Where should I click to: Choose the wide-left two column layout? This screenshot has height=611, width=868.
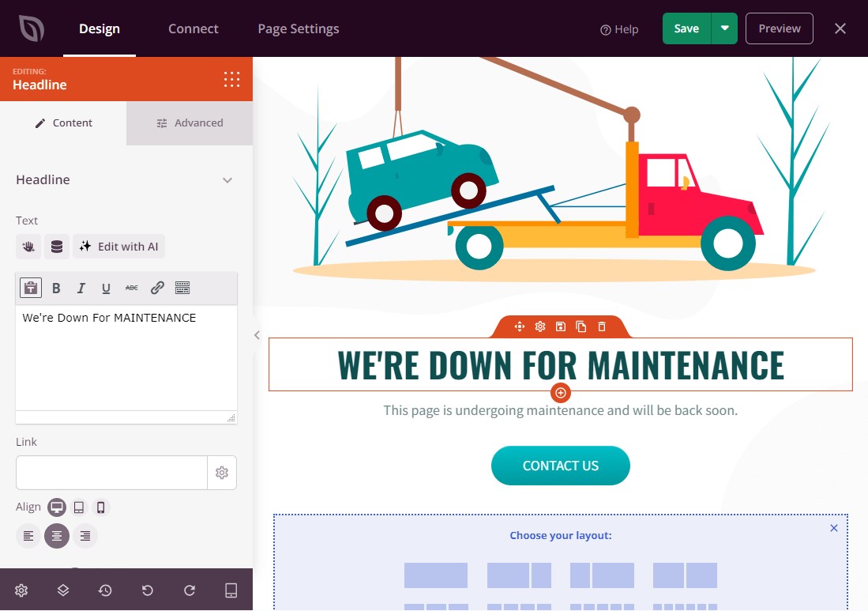coord(519,575)
